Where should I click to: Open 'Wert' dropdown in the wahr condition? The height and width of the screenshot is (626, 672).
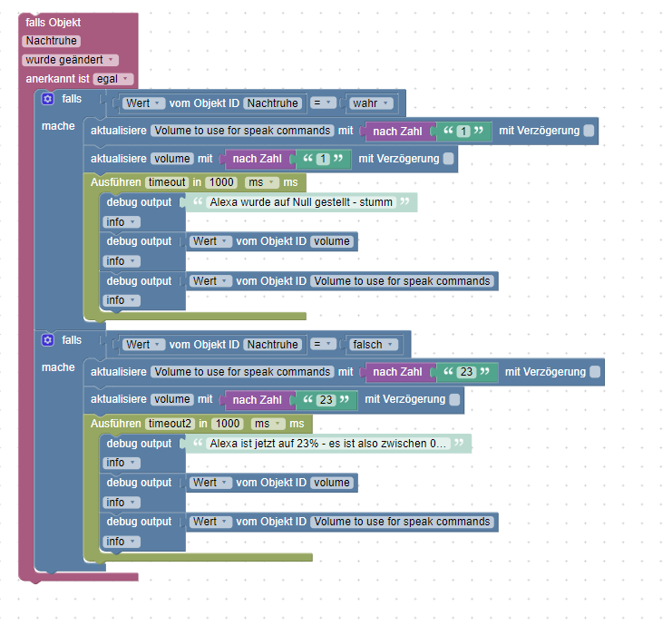[143, 103]
